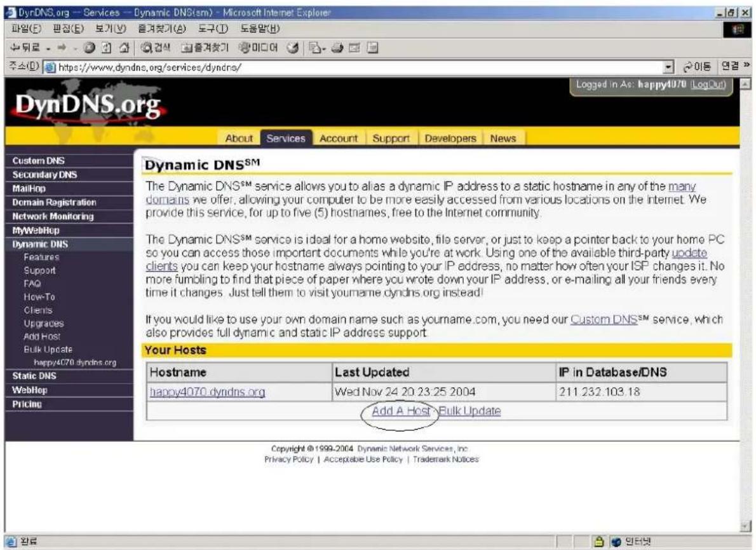Click the Internet zone icon in status bar

pos(616,541)
